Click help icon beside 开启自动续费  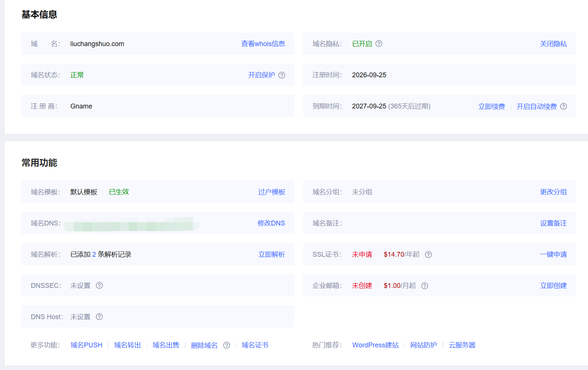click(x=563, y=106)
